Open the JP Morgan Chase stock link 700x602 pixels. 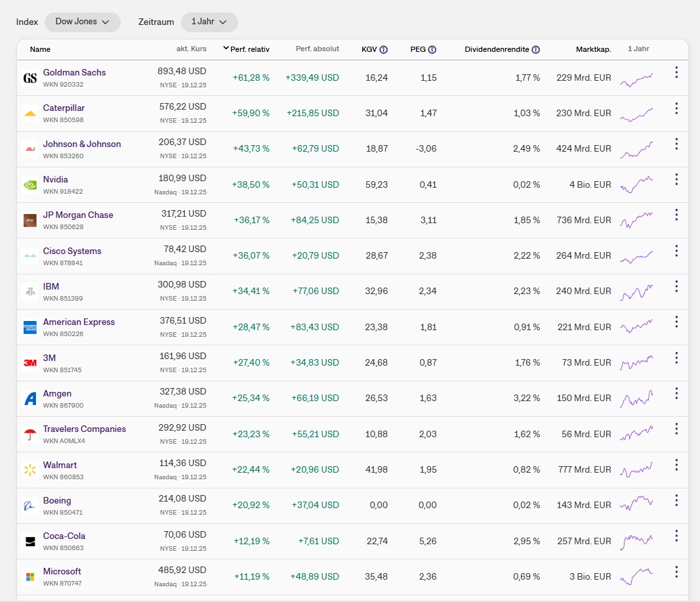pos(78,215)
